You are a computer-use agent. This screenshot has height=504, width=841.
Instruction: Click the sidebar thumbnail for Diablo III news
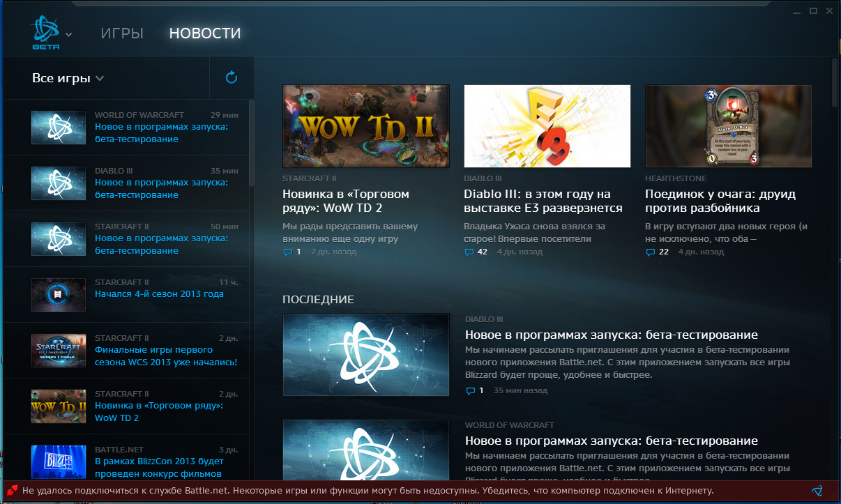point(59,183)
